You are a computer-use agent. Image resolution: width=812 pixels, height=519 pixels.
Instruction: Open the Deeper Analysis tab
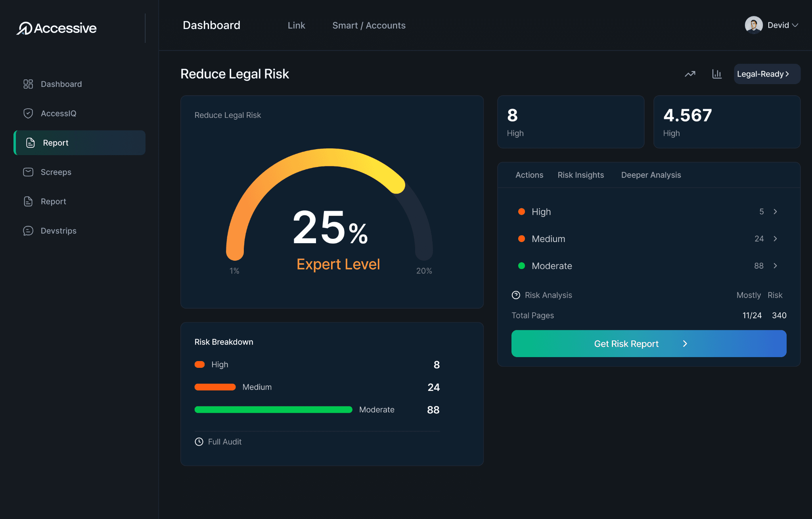(x=651, y=175)
